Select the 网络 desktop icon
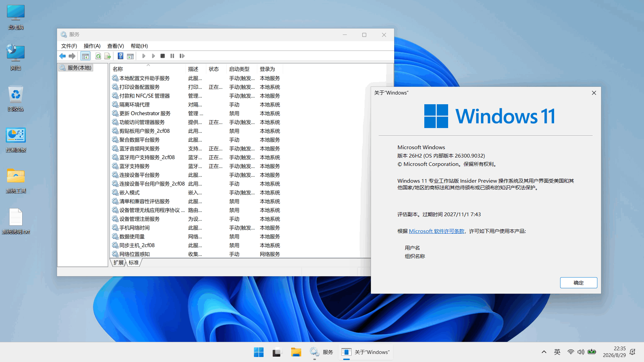The image size is (644, 362). coord(16,57)
